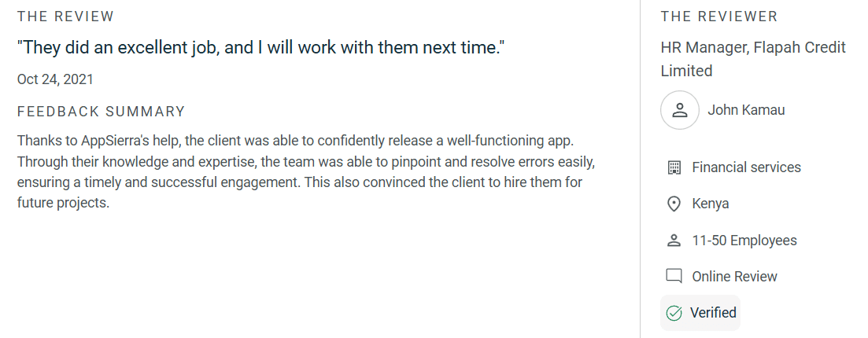Click The Reviewer section heading
The width and height of the screenshot is (868, 338).
click(x=718, y=17)
